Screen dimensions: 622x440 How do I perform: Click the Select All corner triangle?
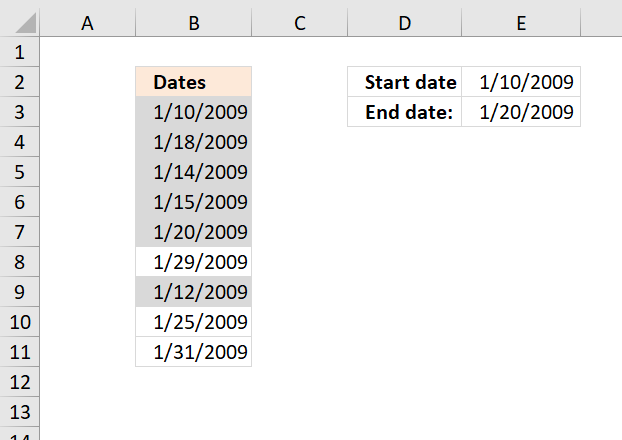coord(26,23)
